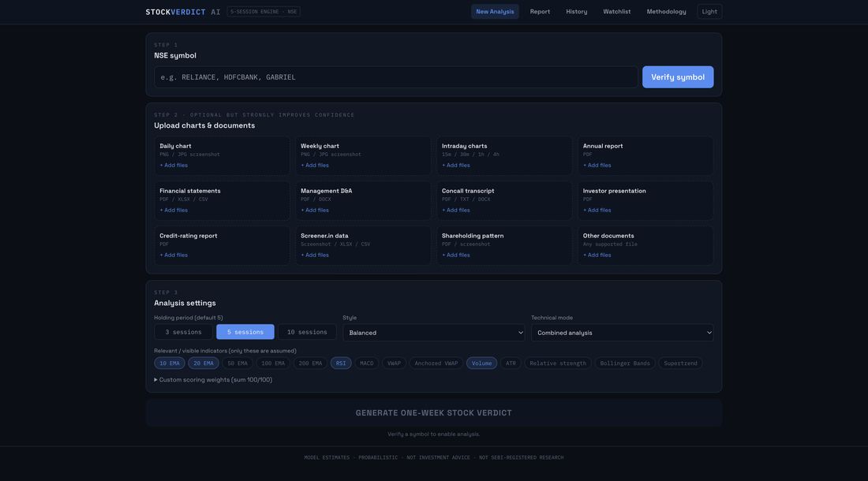Add files to Annual report
Image resolution: width=868 pixels, height=481 pixels.
(597, 166)
